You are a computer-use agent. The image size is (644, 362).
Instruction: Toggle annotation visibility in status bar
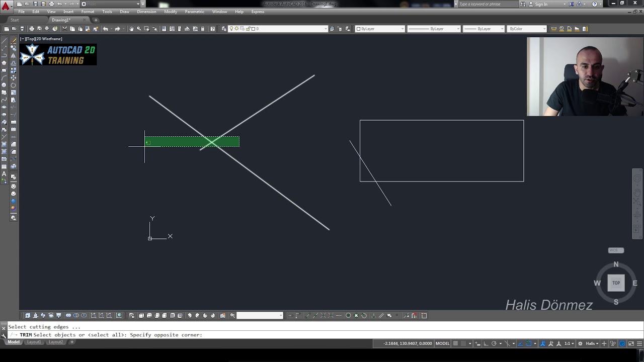[x=543, y=343]
